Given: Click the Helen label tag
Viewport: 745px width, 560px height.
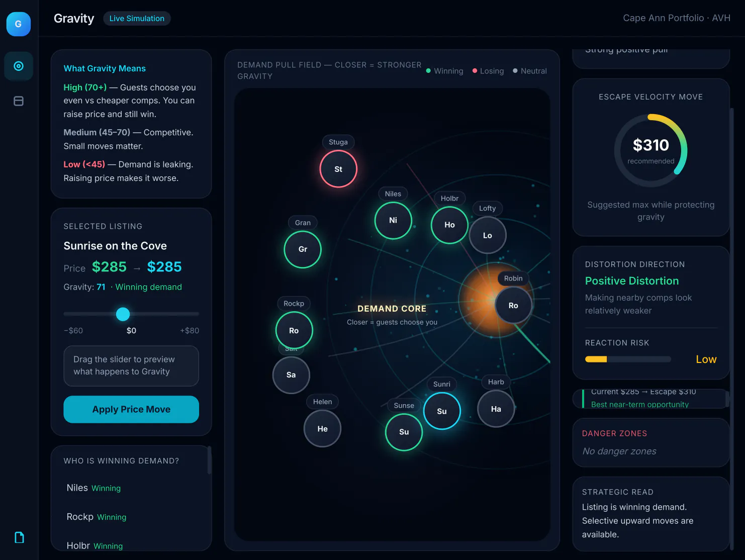Looking at the screenshot, I should tap(323, 402).
